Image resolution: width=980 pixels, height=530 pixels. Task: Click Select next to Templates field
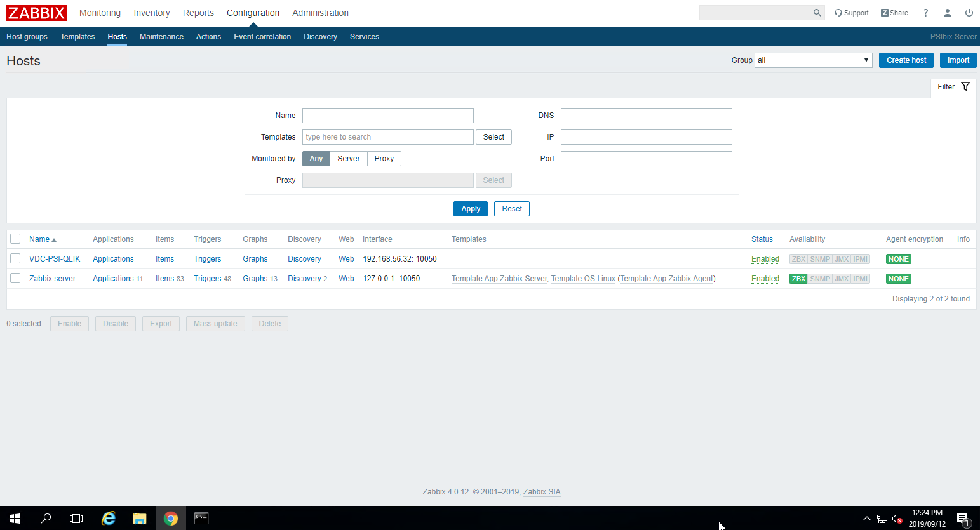pyautogui.click(x=493, y=137)
